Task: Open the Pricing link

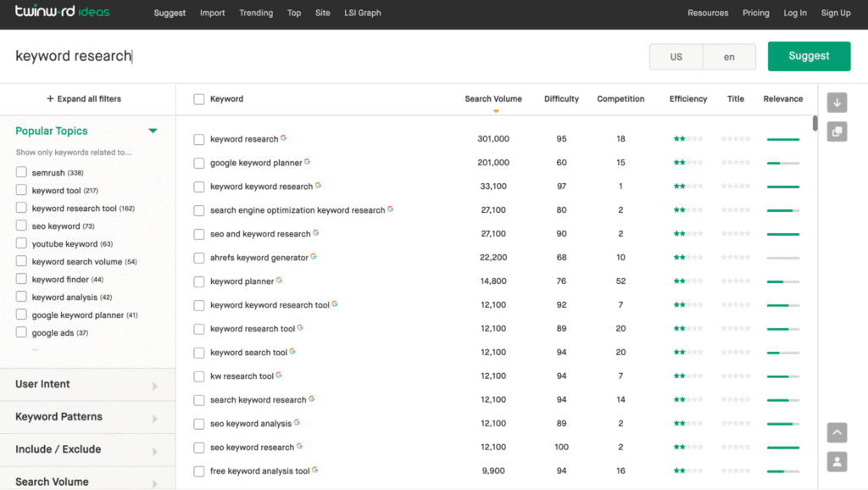Action: tap(755, 13)
